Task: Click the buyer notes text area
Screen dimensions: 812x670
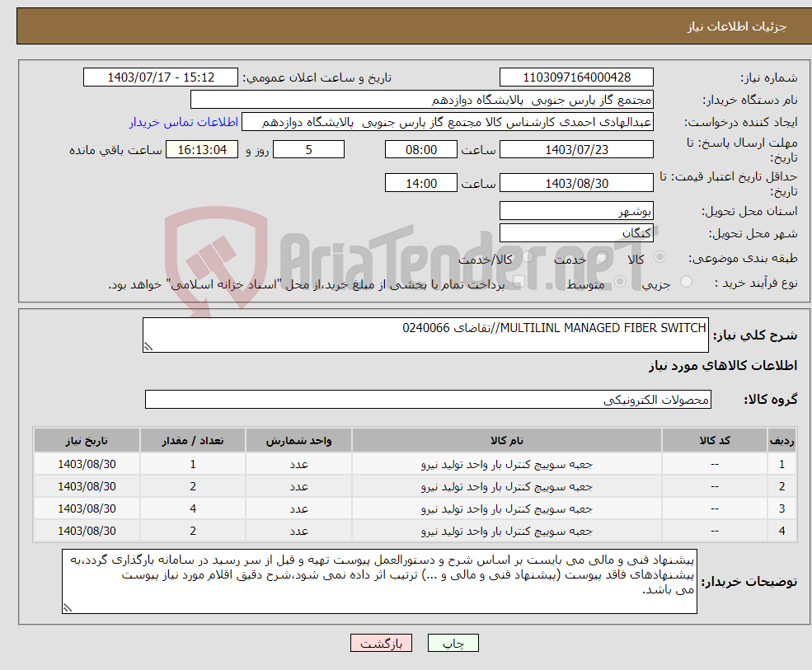Action: click(379, 582)
